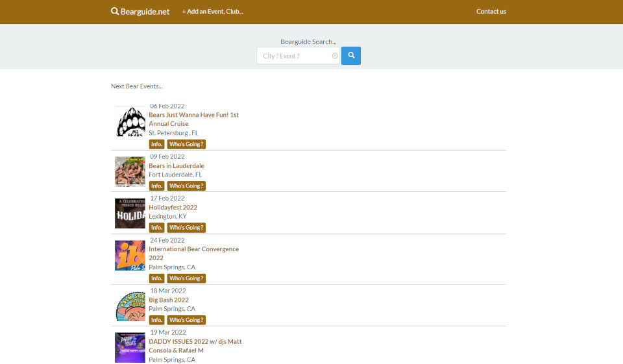Open the Bearguide.net home logo

tap(140, 12)
